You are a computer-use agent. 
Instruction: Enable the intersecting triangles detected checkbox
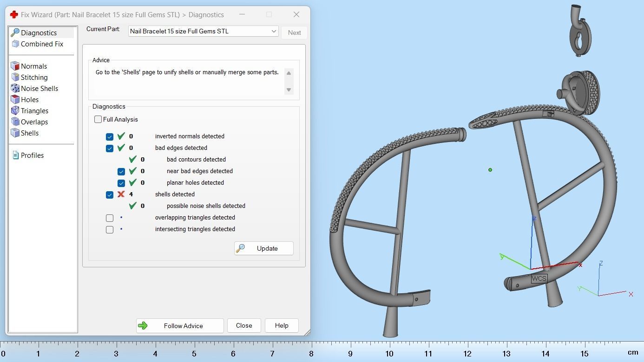pyautogui.click(x=110, y=229)
